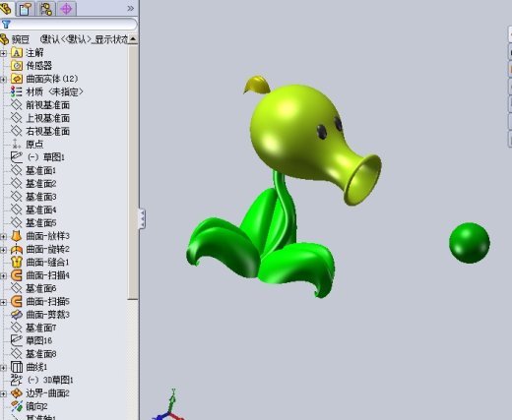Switch to the PropertyManager tab
Image resolution: width=512 pixels, height=420 pixels.
[26, 9]
